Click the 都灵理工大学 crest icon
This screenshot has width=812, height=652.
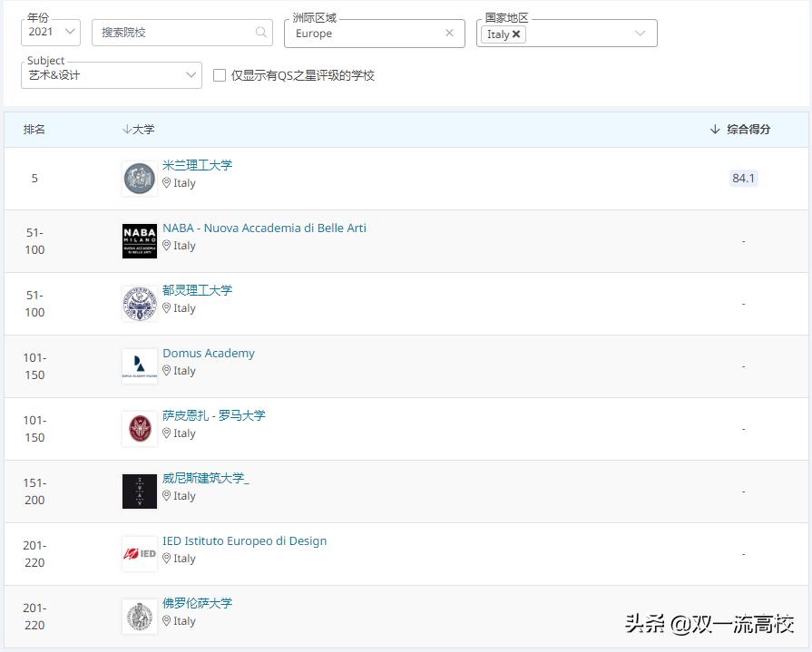(139, 303)
